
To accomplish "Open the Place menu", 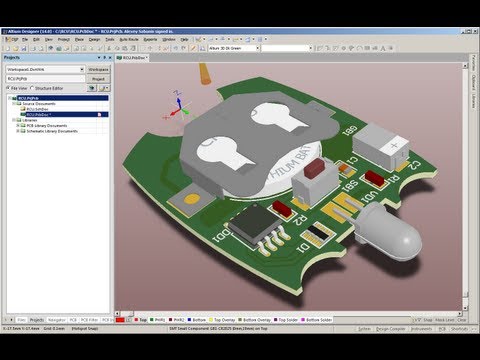I will coord(79,39).
